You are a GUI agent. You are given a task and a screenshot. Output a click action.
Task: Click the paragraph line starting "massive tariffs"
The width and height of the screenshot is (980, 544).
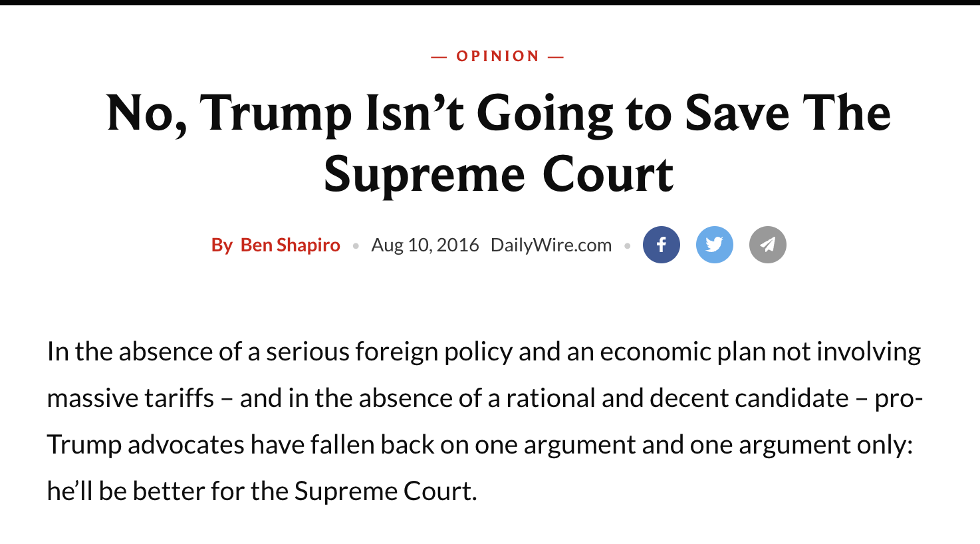coord(483,398)
